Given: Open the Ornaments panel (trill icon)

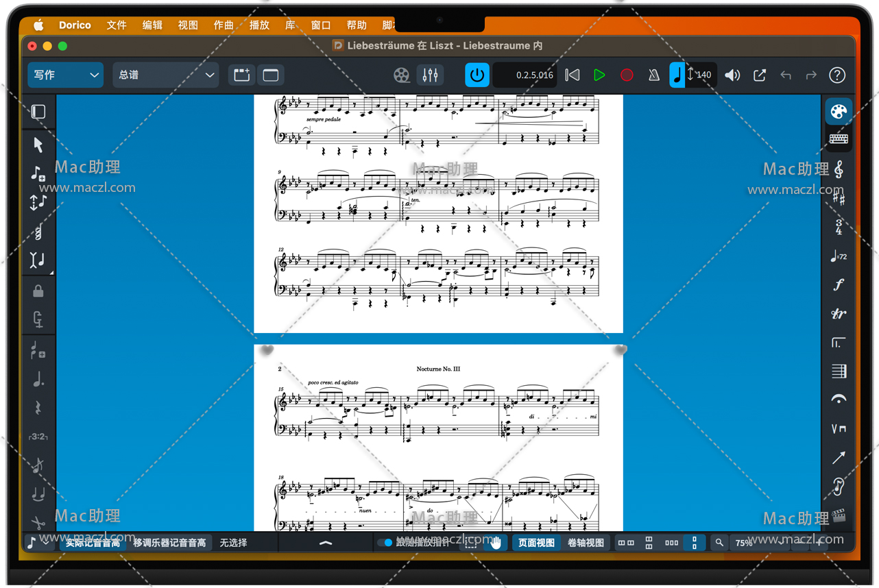Looking at the screenshot, I should coord(839,315).
